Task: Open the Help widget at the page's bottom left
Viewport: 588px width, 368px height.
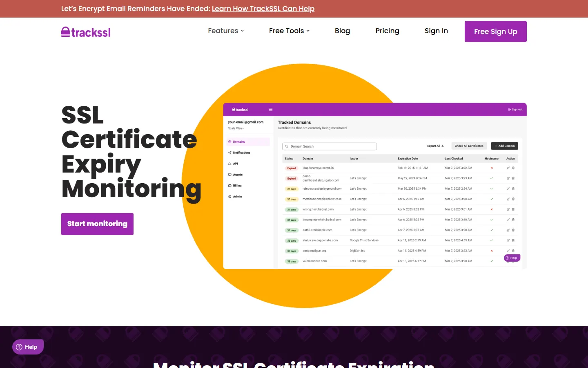Action: coord(28,347)
